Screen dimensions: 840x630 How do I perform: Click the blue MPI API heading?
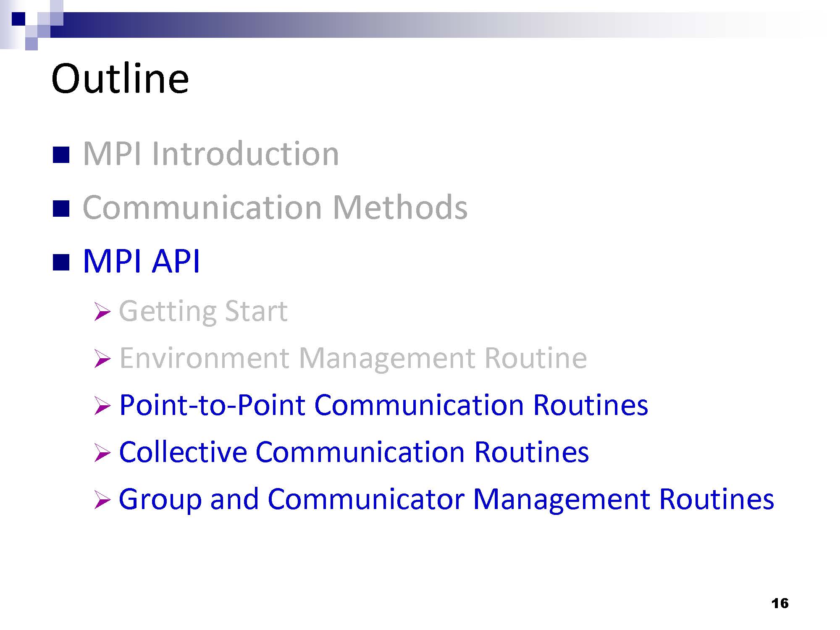(x=142, y=261)
